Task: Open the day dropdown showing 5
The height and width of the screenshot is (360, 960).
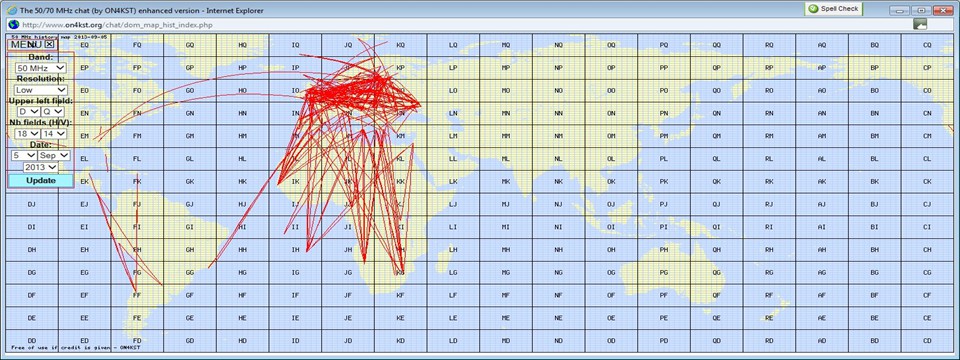Action: tap(24, 156)
